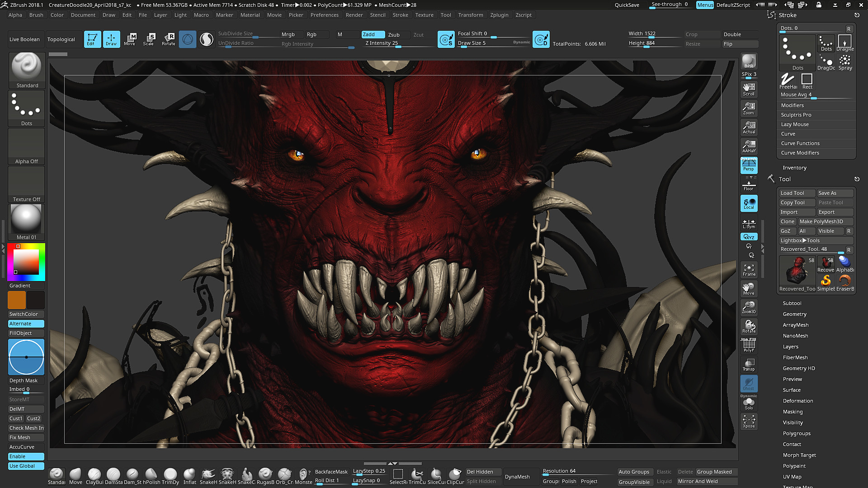
Task: Click the color picker gradient square
Action: [x=26, y=262]
